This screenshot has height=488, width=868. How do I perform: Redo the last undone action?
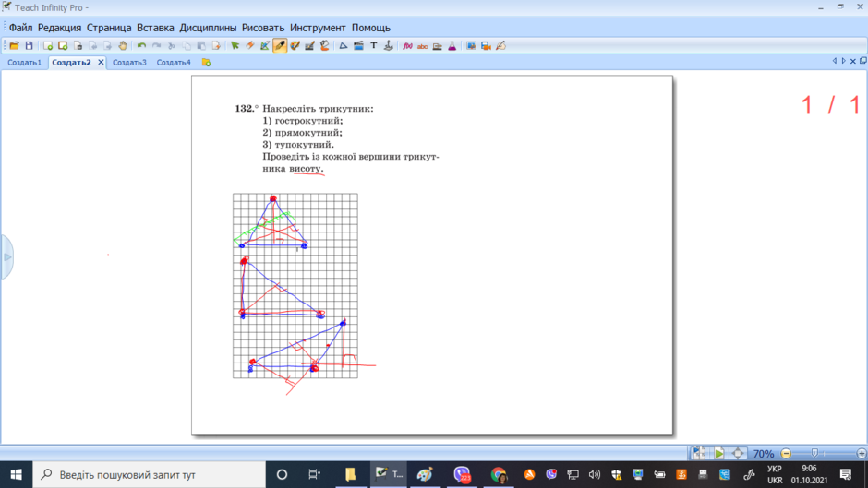[157, 46]
